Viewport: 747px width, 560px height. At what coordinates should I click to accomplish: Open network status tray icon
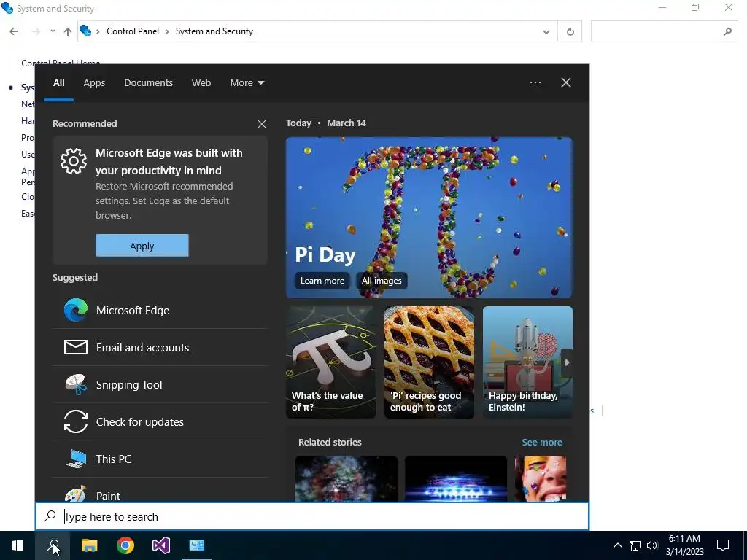[635, 545]
